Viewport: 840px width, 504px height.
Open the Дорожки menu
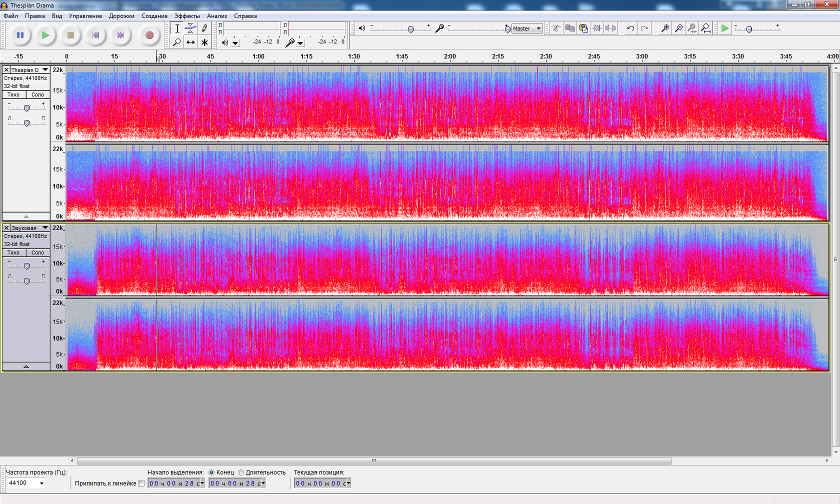[121, 16]
